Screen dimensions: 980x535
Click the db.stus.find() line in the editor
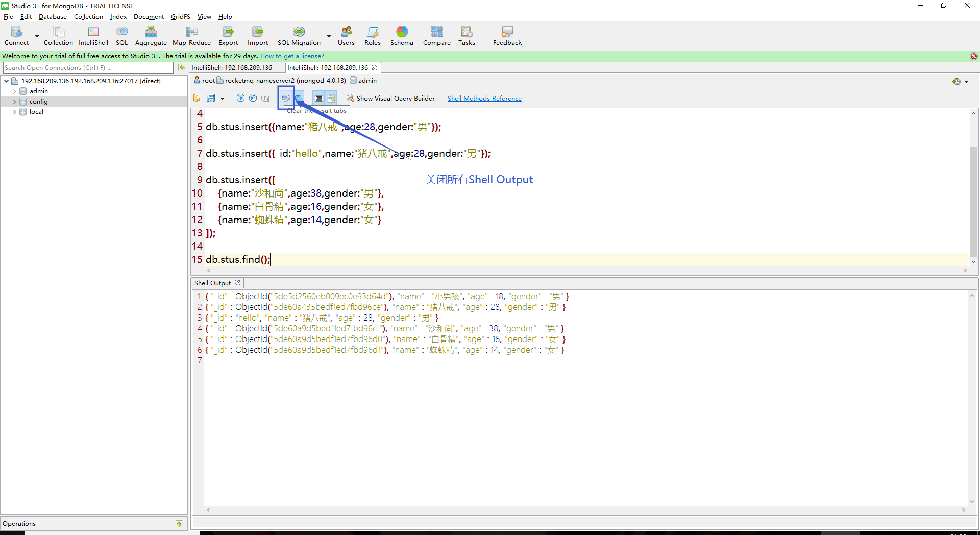coord(238,260)
